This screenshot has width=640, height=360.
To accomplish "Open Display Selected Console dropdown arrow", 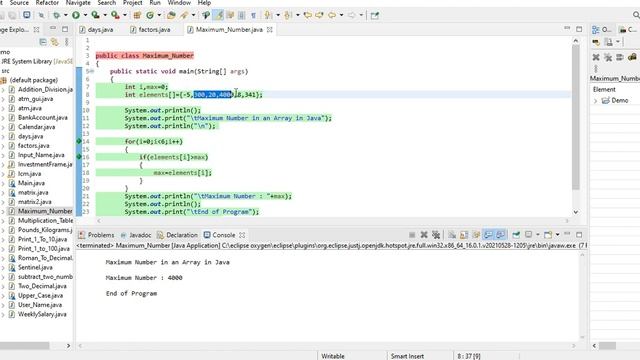I will coord(538,235).
